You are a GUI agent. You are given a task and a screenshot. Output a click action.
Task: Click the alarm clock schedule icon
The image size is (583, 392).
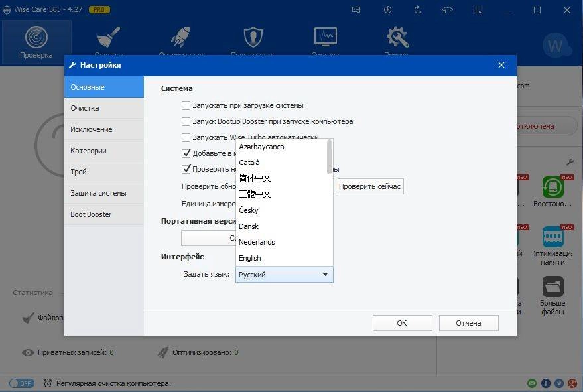pyautogui.click(x=48, y=383)
